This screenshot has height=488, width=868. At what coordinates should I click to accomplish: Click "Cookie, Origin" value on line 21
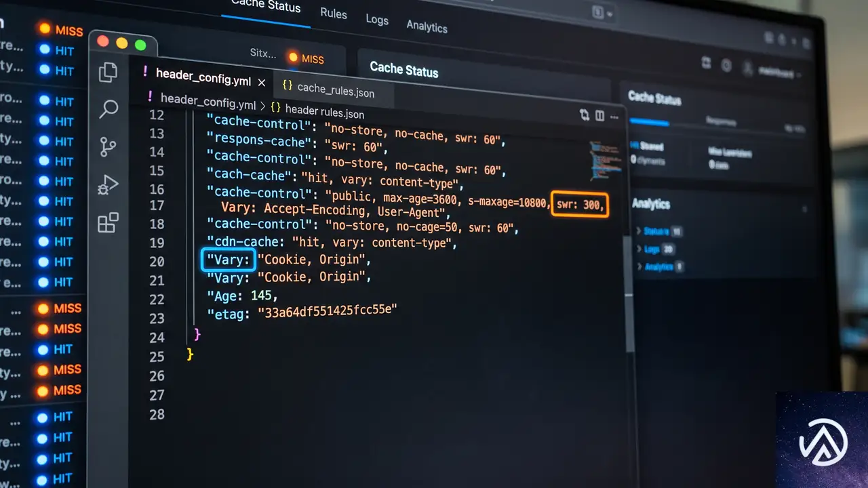click(x=313, y=277)
